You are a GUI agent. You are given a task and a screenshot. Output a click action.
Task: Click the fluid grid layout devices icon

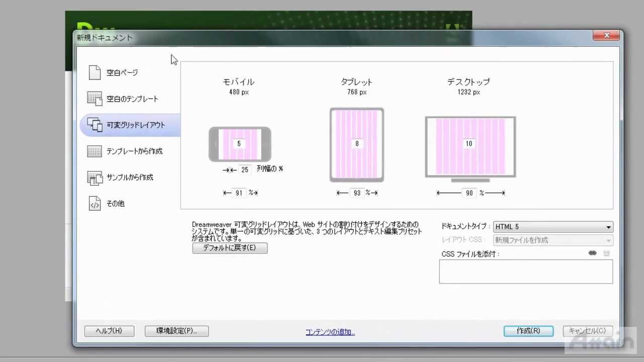(95, 125)
